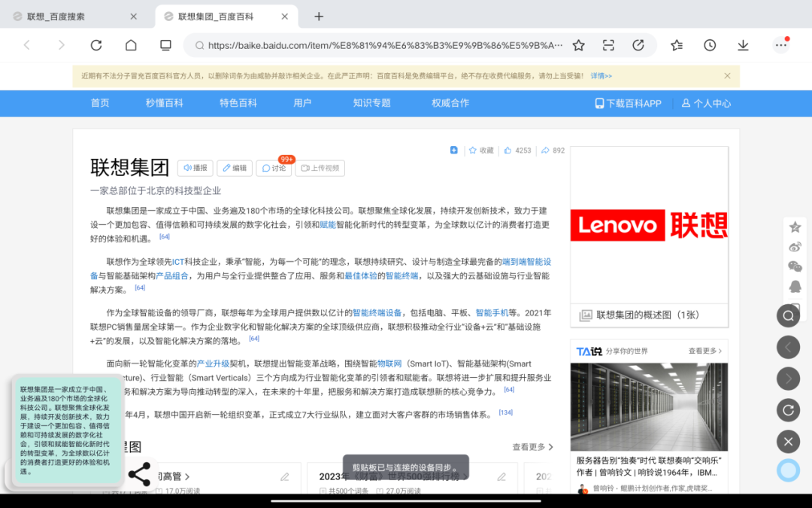Click the floating dark search button
812x508 pixels.
click(788, 315)
